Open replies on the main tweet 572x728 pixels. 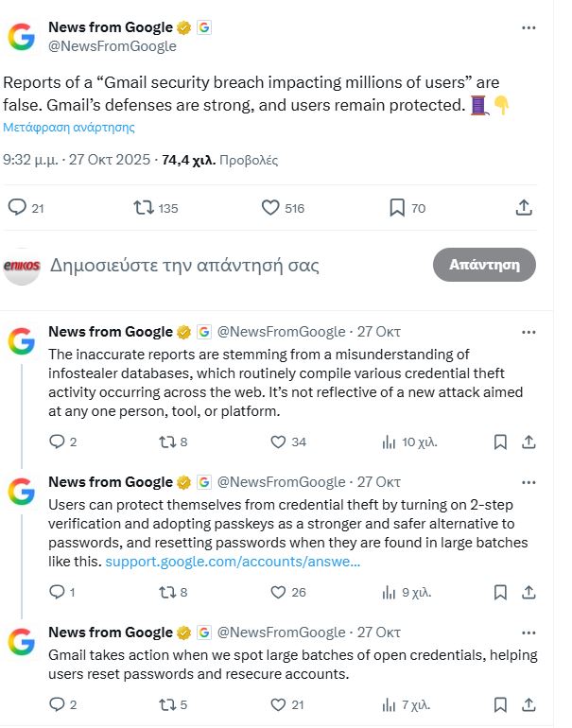tap(17, 208)
